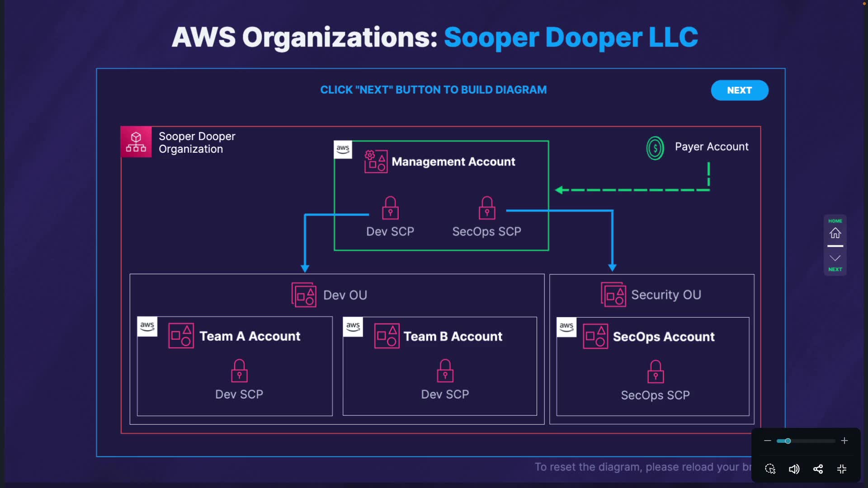Exit fullscreen with the collapse icon

tap(842, 469)
